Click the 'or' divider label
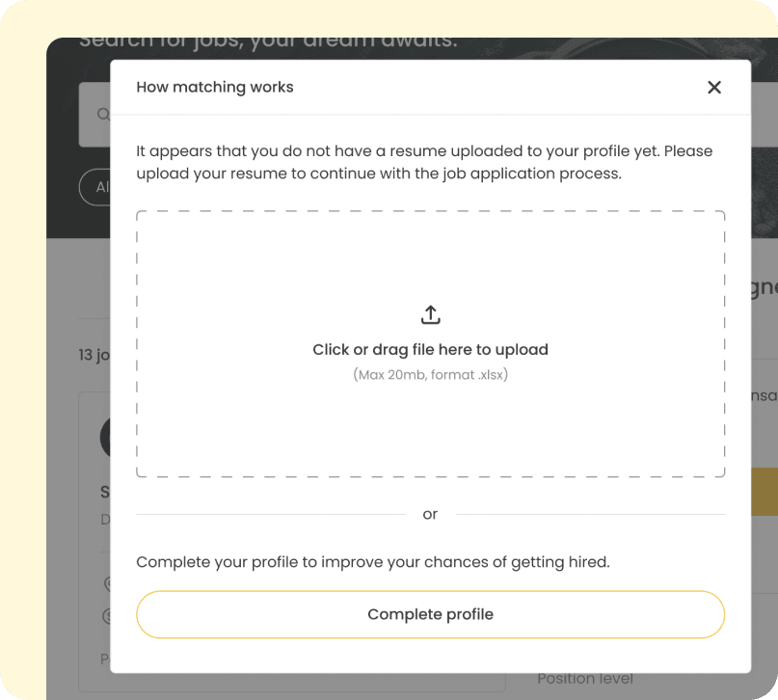Viewport: 778px width, 700px height. point(430,514)
